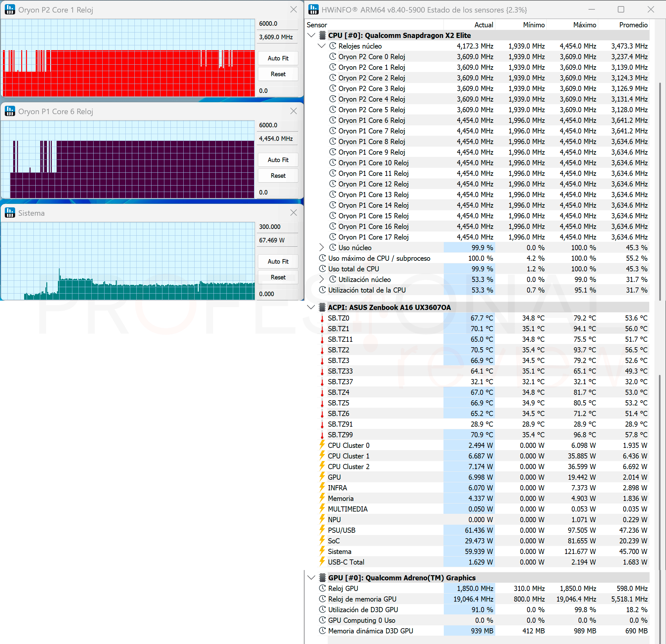Click the clock icon of Uso total de CPU
666x644 pixels.
[323, 269]
